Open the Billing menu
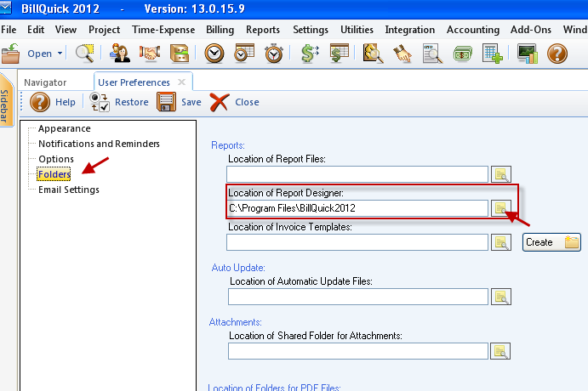 point(220,30)
